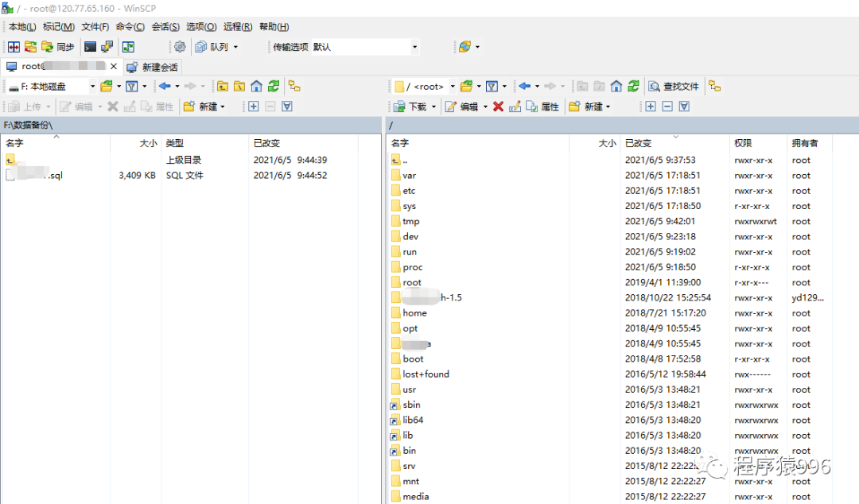859x504 pixels.
Task: Open the 帮助(H) menu
Action: [274, 27]
